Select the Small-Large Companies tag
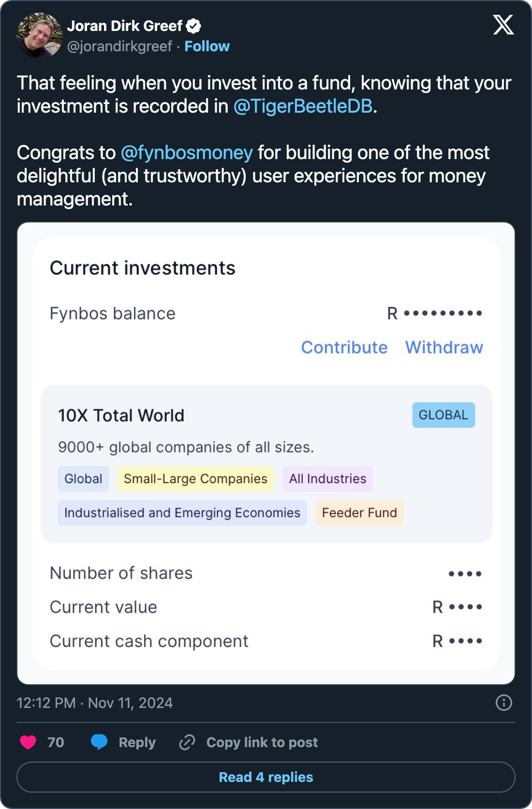This screenshot has width=532, height=809. click(x=195, y=479)
